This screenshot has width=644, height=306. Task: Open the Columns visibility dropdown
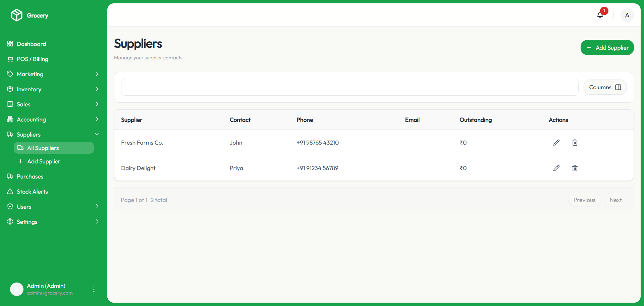(x=605, y=87)
